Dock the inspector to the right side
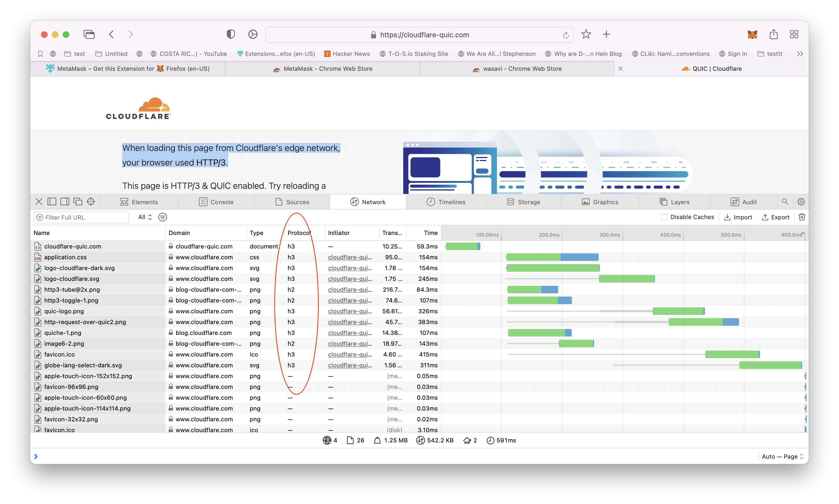The image size is (839, 504). tap(65, 202)
